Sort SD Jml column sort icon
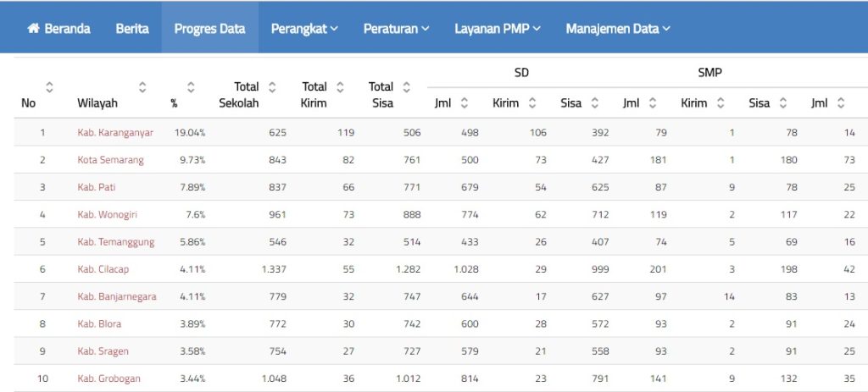Image resolution: width=868 pixels, height=392 pixels. pos(465,103)
